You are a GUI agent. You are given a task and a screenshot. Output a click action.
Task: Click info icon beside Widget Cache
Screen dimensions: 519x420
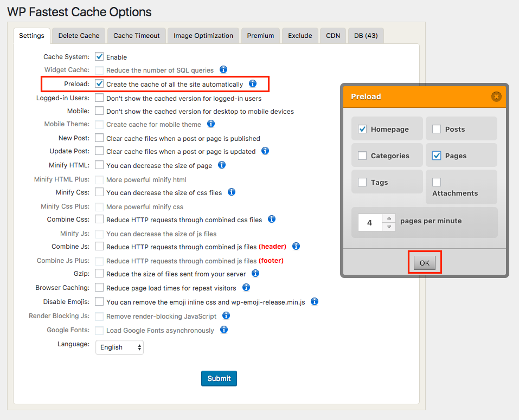pyautogui.click(x=223, y=70)
